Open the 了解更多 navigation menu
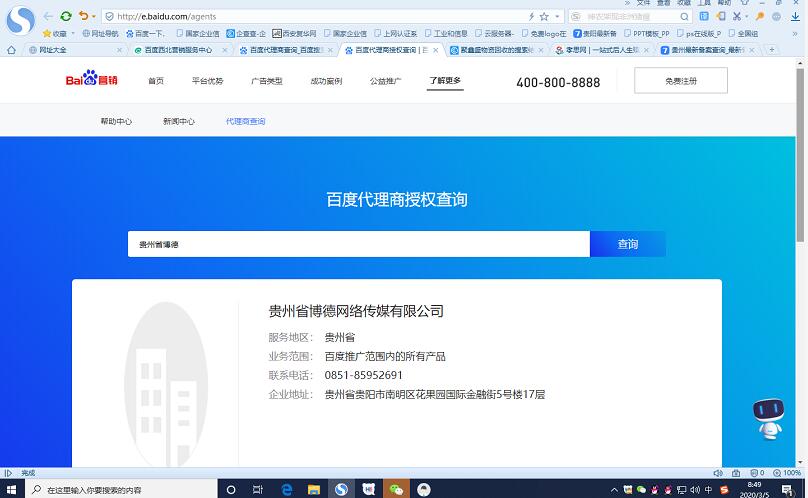The width and height of the screenshot is (808, 498). tap(445, 81)
